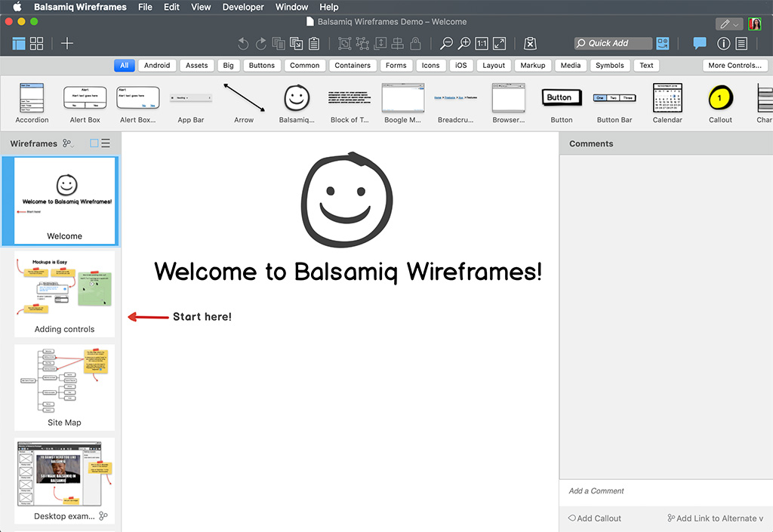
Task: Enter full screen presentation mode icon
Action: point(499,44)
